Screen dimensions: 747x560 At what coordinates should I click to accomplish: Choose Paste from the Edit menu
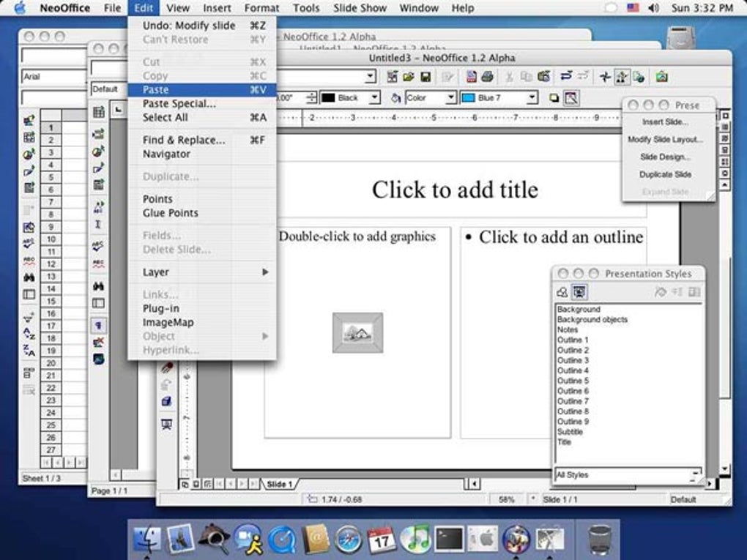202,89
